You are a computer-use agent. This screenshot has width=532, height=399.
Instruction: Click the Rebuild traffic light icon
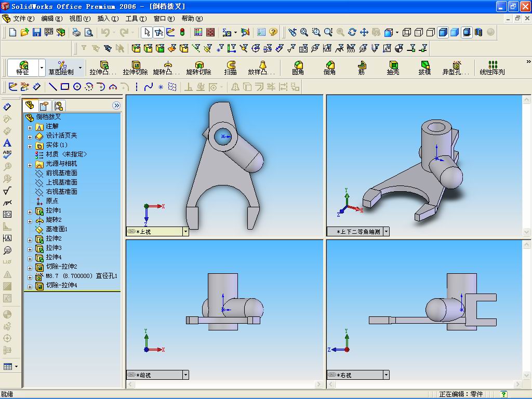pos(182,32)
